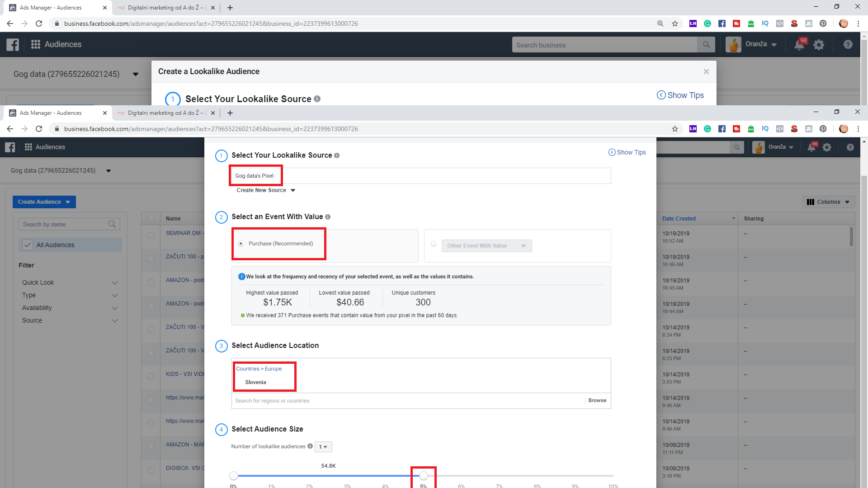Click the search magnifier in Search by name
868x488 pixels.
tap(112, 224)
